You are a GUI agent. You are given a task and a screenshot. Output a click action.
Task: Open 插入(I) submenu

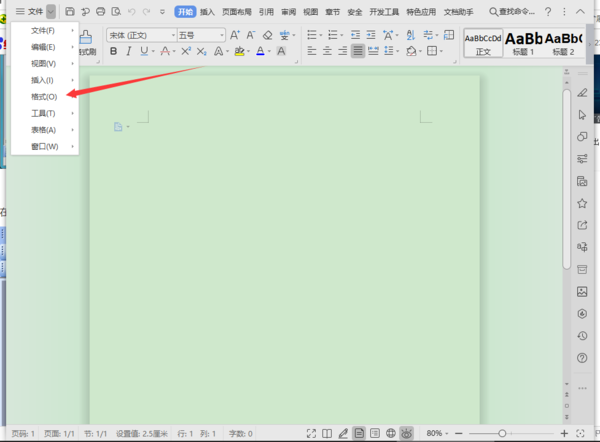point(45,80)
